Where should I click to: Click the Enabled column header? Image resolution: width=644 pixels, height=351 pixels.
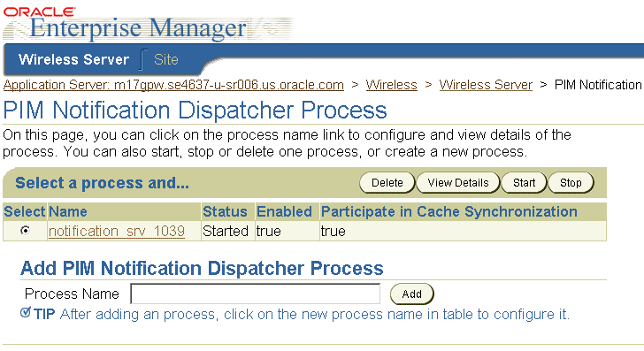[284, 212]
